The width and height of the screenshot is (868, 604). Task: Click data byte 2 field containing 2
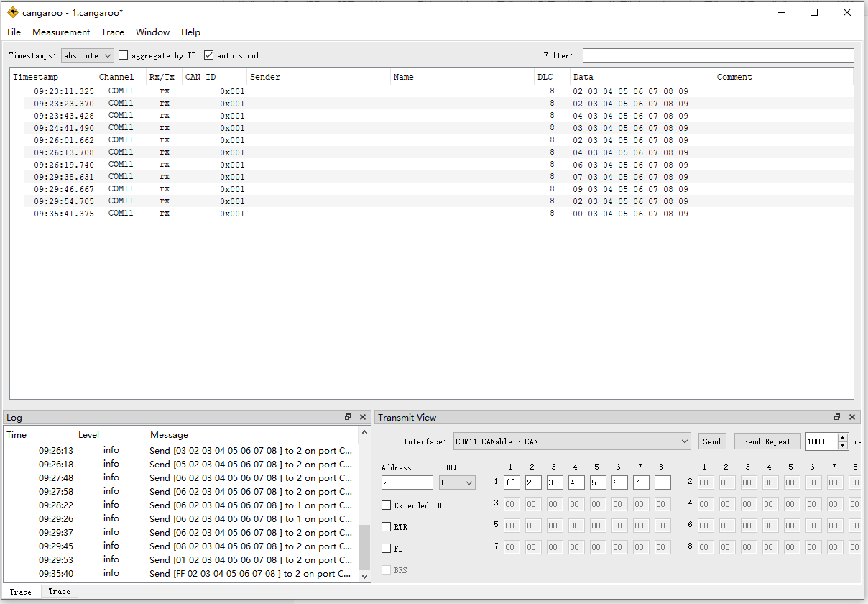(x=533, y=482)
